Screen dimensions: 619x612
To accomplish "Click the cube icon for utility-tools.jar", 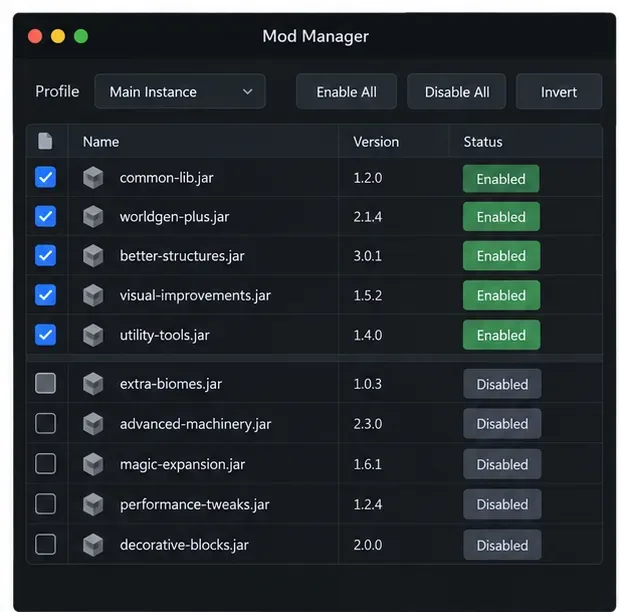I will [93, 335].
